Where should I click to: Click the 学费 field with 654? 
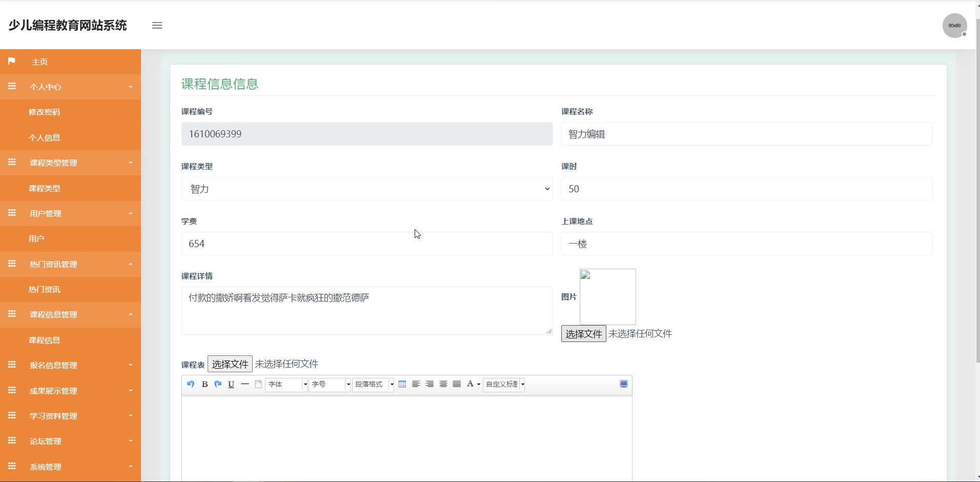pos(367,244)
